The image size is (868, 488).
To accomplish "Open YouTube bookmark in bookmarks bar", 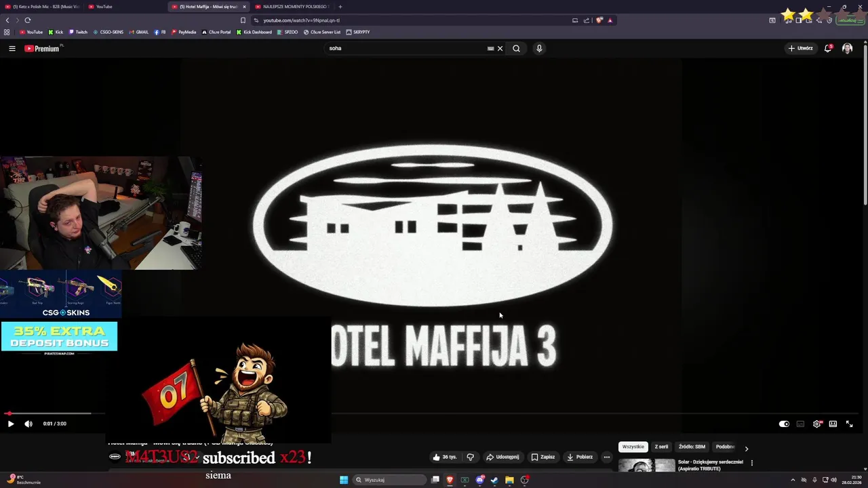I will coord(31,32).
